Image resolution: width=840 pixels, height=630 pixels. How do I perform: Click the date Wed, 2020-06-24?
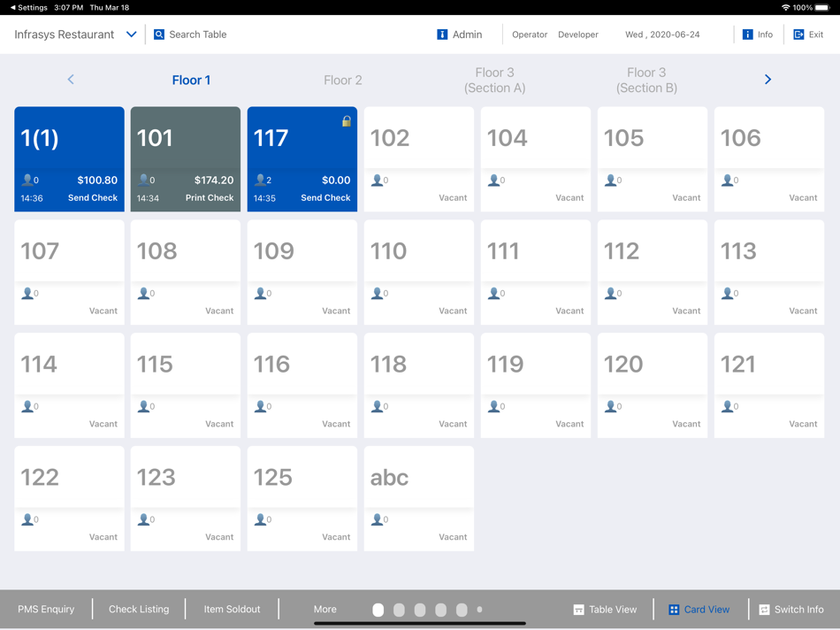pos(662,35)
